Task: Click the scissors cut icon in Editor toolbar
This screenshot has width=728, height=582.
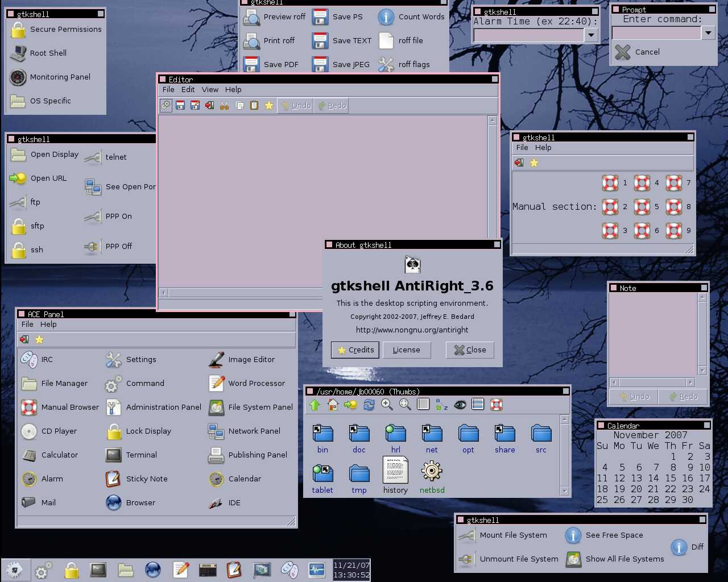Action: [225, 106]
